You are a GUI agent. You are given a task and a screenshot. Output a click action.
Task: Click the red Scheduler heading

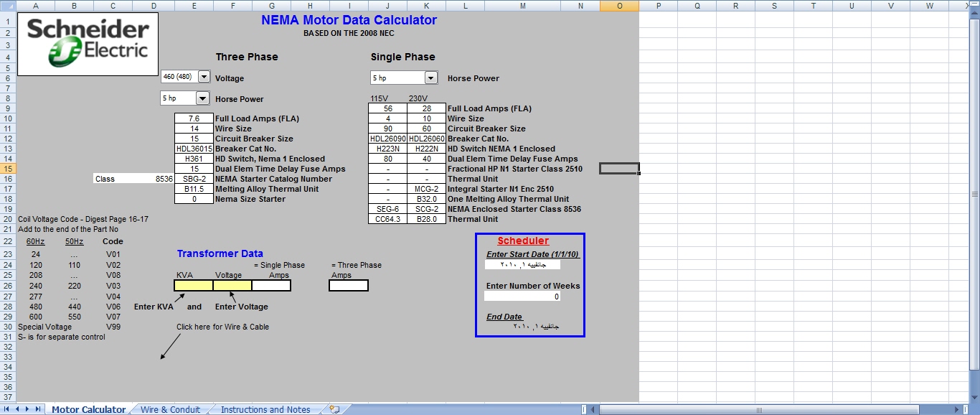click(523, 241)
